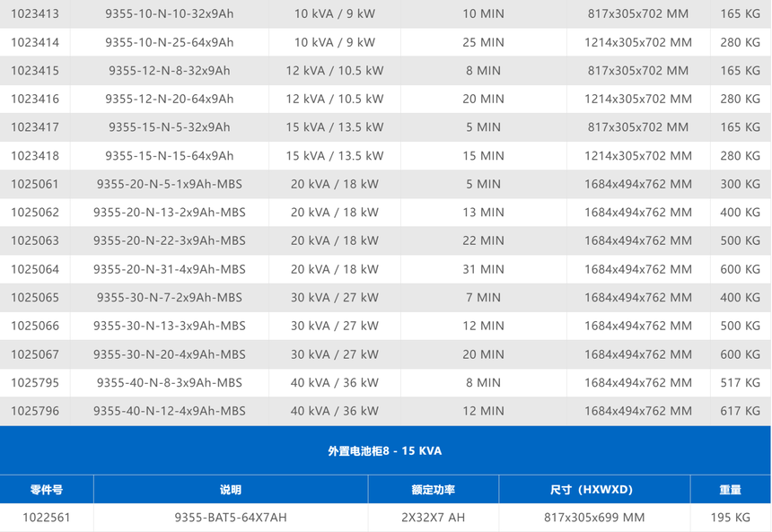This screenshot has width=772, height=532.
Task: Click model 9355-30-N-7-2x9Ah-MBS
Action: [170, 297]
